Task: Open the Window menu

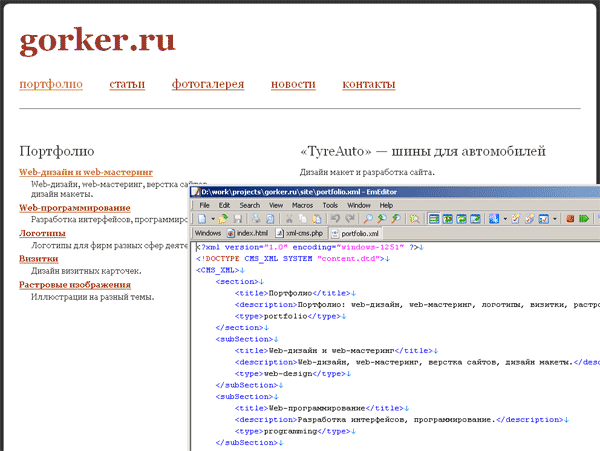Action: point(359,205)
